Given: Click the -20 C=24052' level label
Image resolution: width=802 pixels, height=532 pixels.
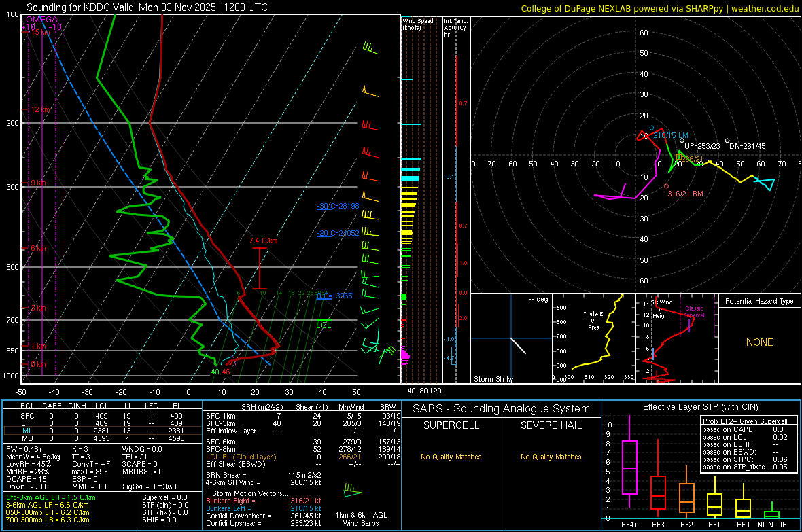Looking at the screenshot, I should 338,233.
